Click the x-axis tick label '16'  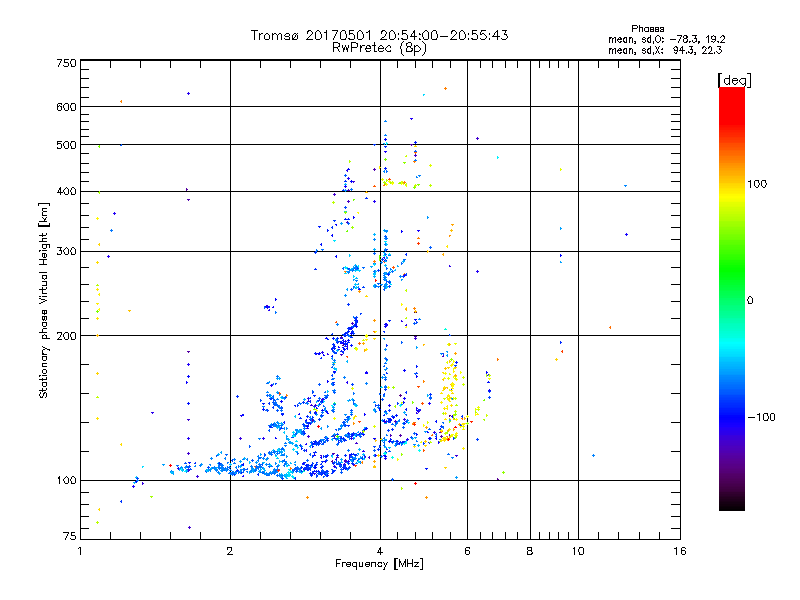[680, 551]
